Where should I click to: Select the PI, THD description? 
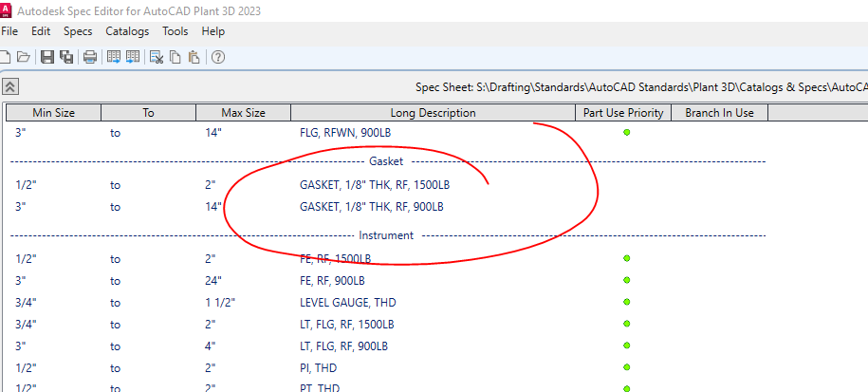click(x=319, y=368)
